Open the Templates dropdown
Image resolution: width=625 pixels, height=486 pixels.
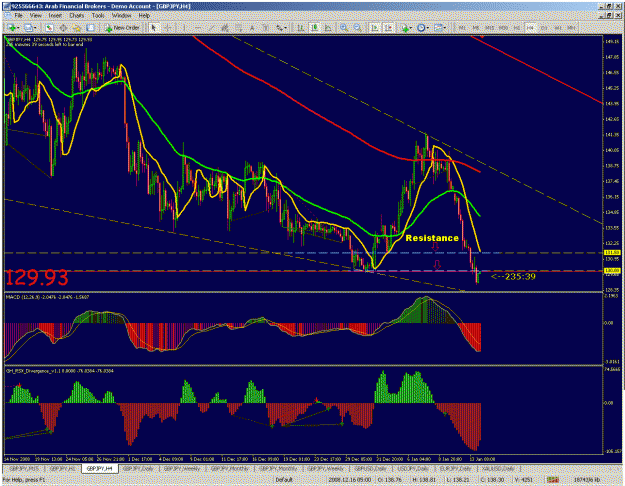440,28
